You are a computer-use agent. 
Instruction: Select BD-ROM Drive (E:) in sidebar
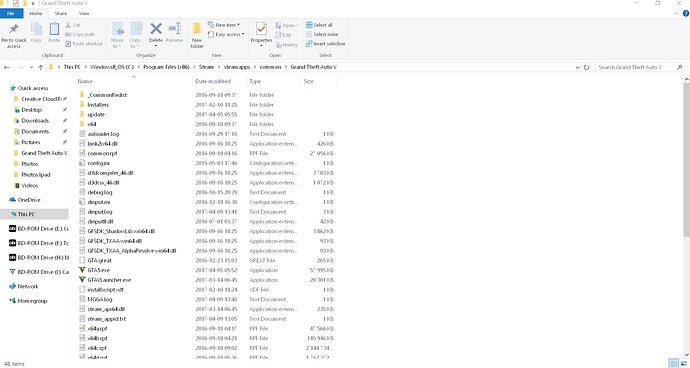[x=42, y=229]
